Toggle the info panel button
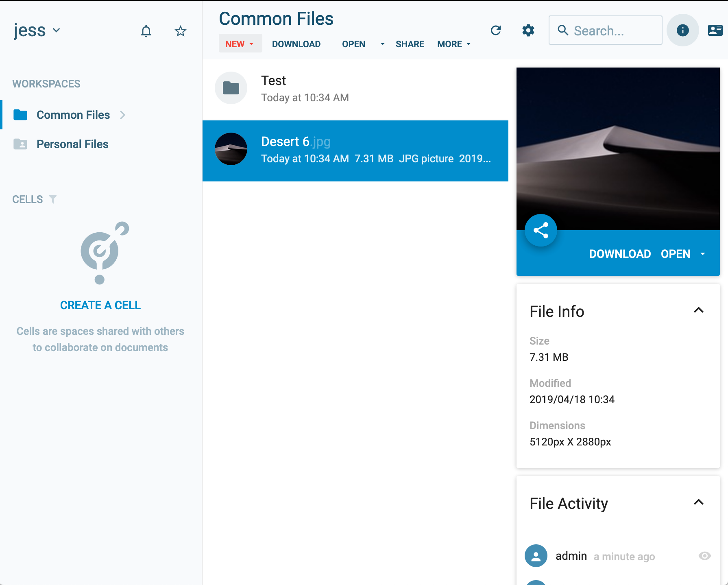Viewport: 728px width, 585px height. coord(682,30)
